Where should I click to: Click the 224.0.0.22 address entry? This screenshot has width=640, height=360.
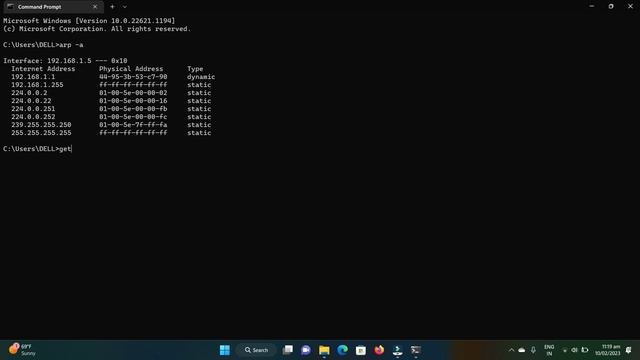pyautogui.click(x=31, y=101)
